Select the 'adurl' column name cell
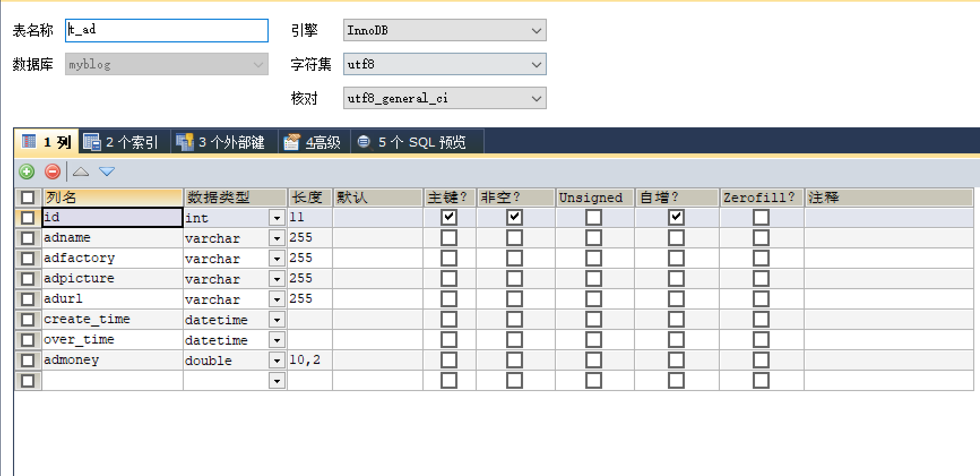 (x=113, y=299)
